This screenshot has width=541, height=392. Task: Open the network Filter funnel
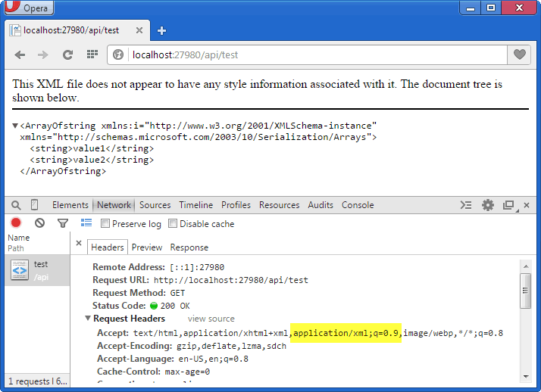click(63, 223)
